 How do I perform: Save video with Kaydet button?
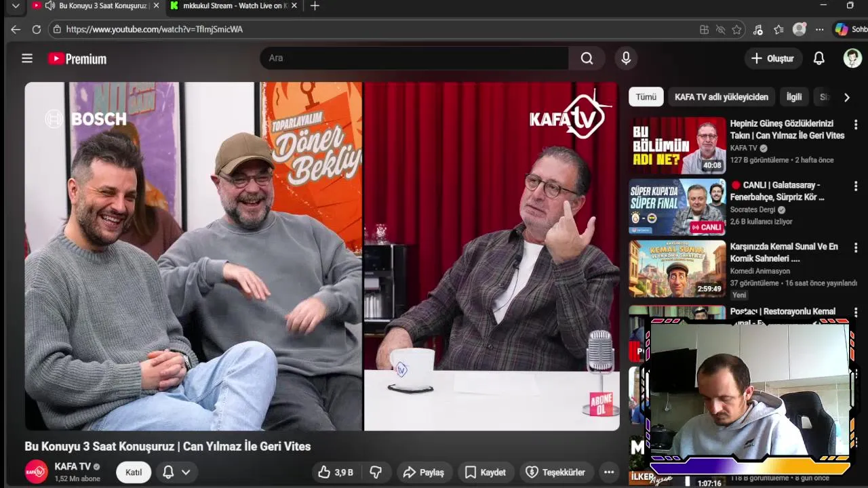pyautogui.click(x=486, y=472)
